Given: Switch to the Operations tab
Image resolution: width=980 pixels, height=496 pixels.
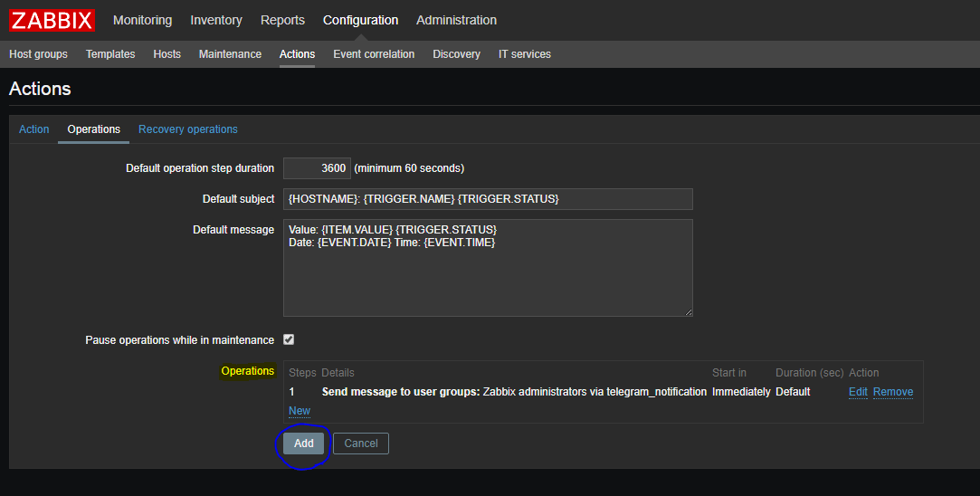Looking at the screenshot, I should tap(94, 129).
